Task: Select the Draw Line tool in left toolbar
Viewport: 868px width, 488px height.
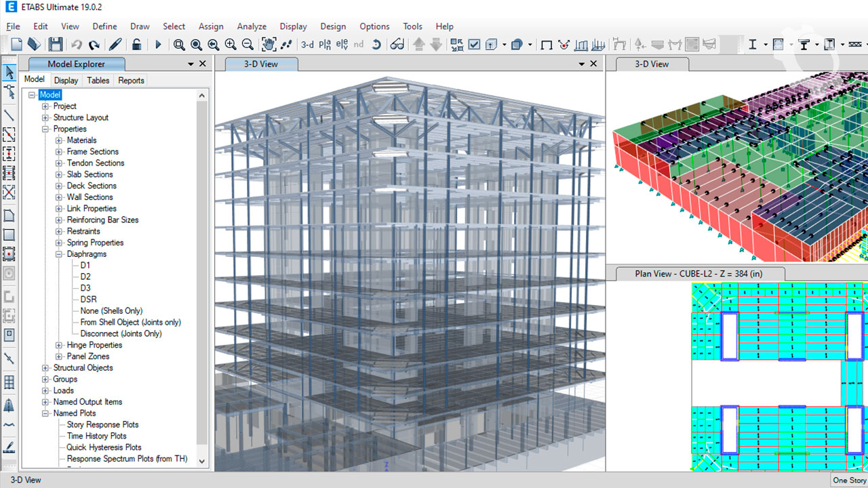Action: pos(9,115)
